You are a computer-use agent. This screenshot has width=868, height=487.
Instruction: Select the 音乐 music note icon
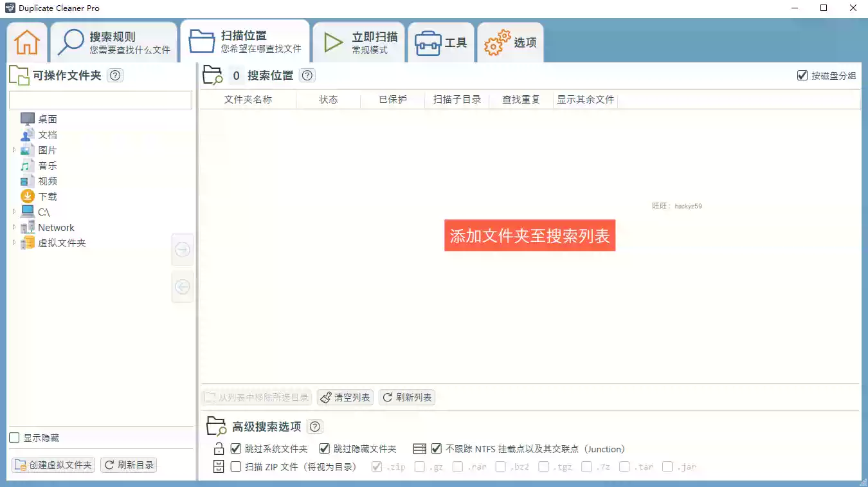coord(28,165)
